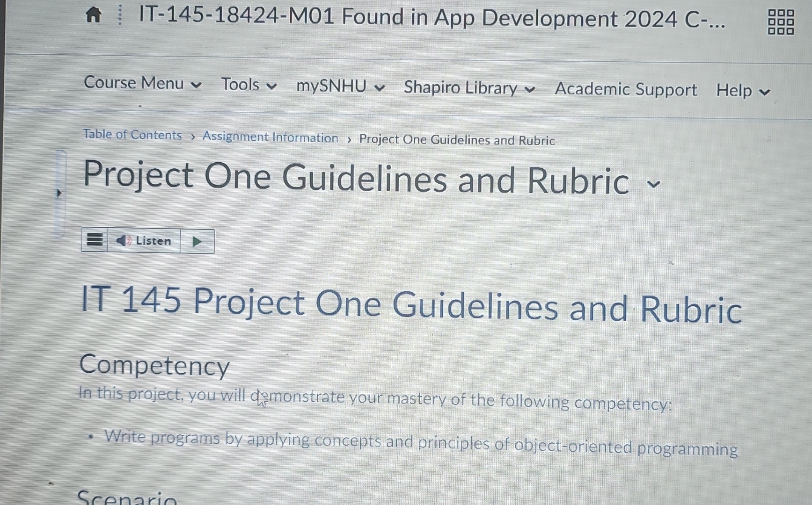This screenshot has height=505, width=812.
Task: Click the drag handle dots beside the course title
Action: pyautogui.click(x=120, y=16)
